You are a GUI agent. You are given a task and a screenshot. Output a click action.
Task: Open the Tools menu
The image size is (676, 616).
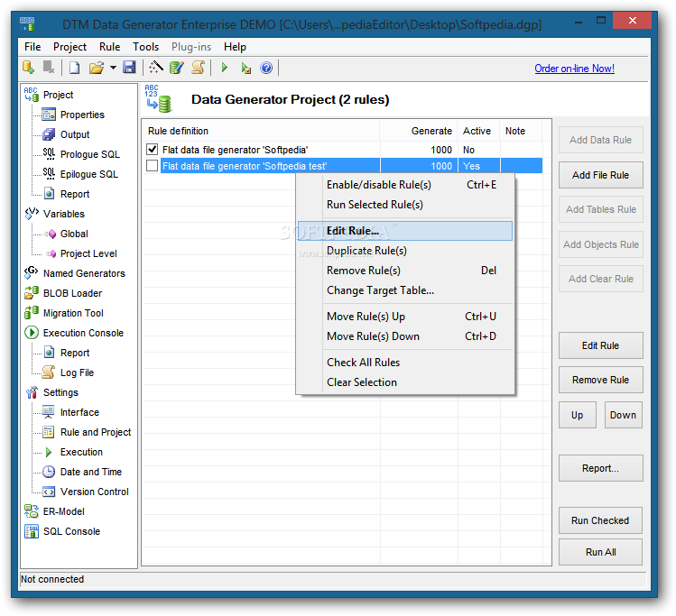pos(145,47)
